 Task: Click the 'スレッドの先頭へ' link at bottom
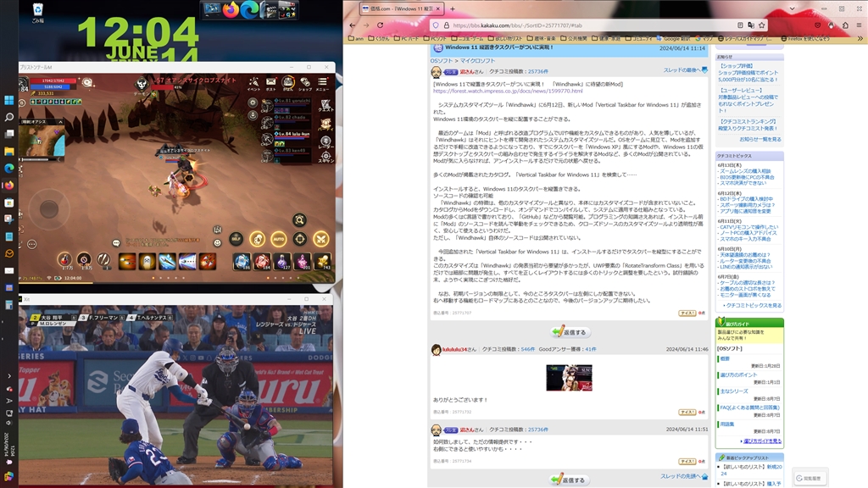(x=684, y=476)
